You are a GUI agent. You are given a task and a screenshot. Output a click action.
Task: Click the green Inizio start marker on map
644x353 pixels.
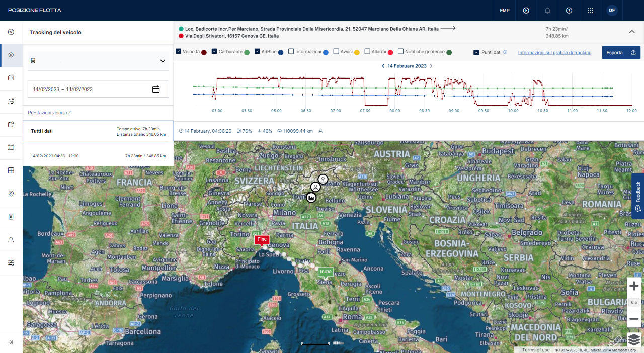point(326,272)
